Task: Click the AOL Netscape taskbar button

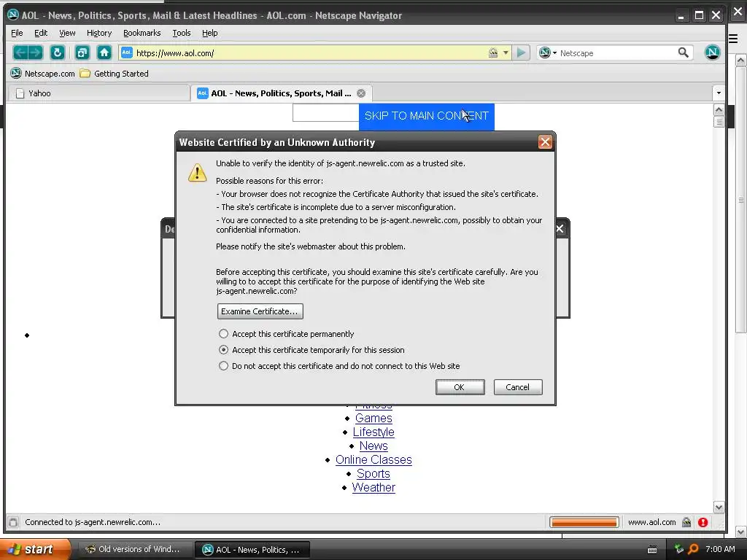Action: (252, 550)
